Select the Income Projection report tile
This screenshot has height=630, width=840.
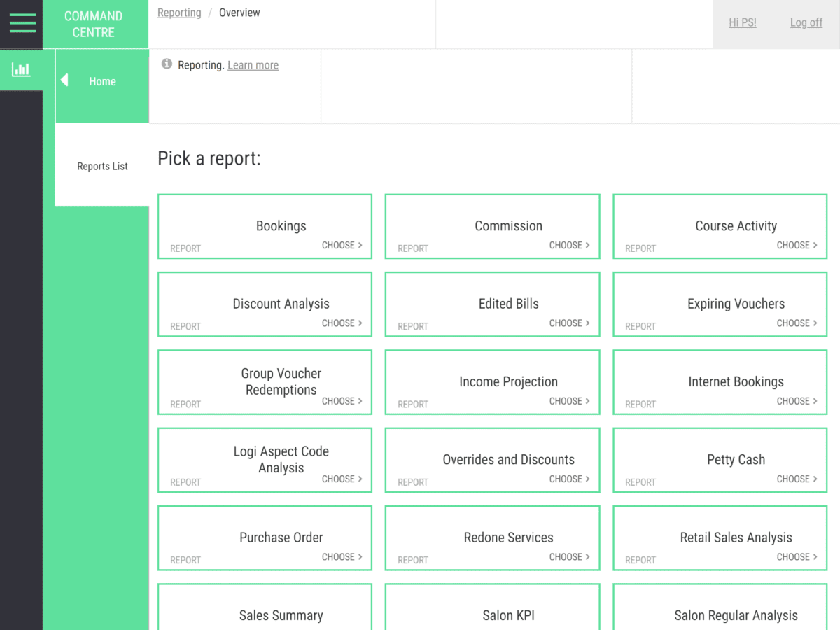(x=492, y=382)
